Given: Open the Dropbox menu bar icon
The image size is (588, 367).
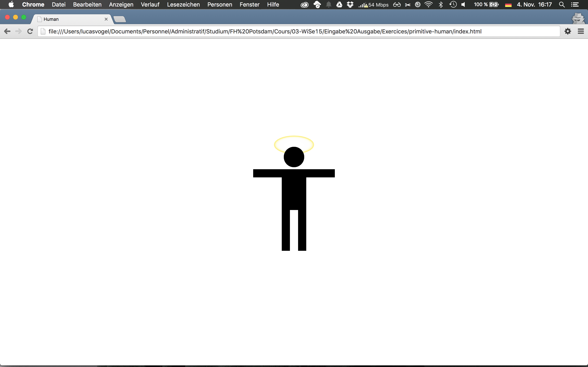Looking at the screenshot, I should pos(350,5).
